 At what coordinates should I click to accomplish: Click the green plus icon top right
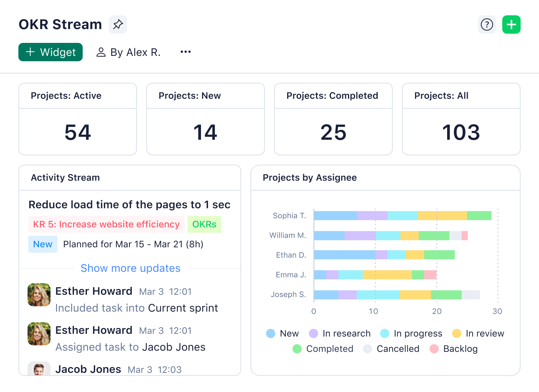click(x=511, y=24)
